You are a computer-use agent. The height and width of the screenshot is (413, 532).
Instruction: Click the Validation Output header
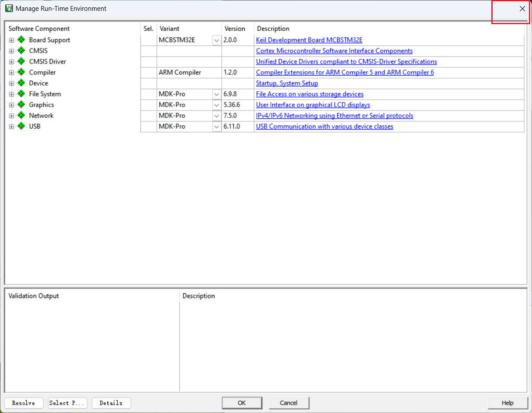[x=34, y=296]
